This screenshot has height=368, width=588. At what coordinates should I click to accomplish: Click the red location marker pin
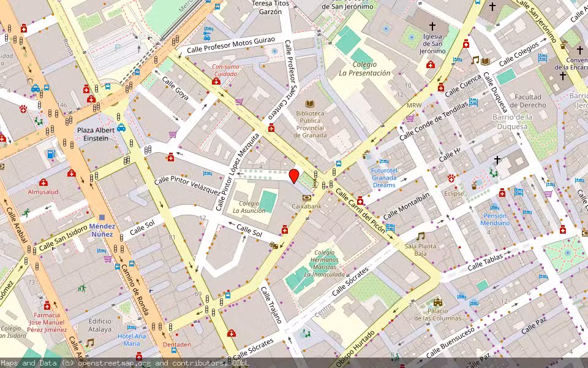click(x=294, y=176)
